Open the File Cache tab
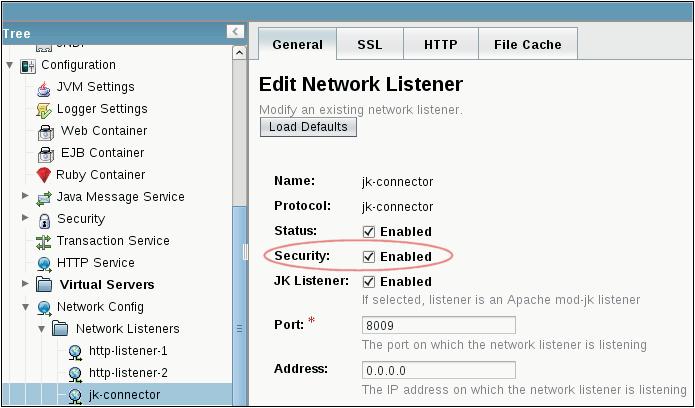The image size is (695, 408). 527,44
